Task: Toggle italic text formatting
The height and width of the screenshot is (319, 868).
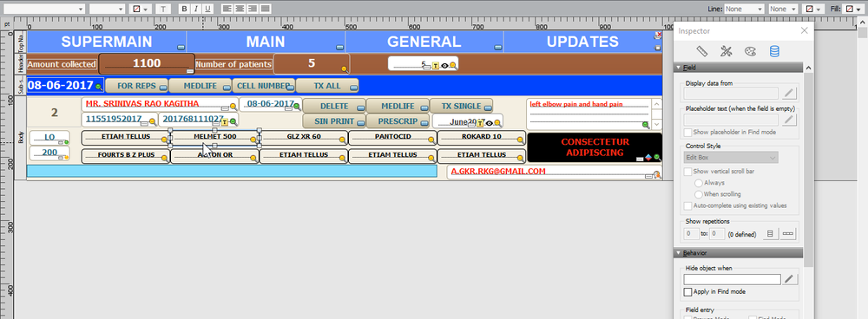Action: (196, 9)
